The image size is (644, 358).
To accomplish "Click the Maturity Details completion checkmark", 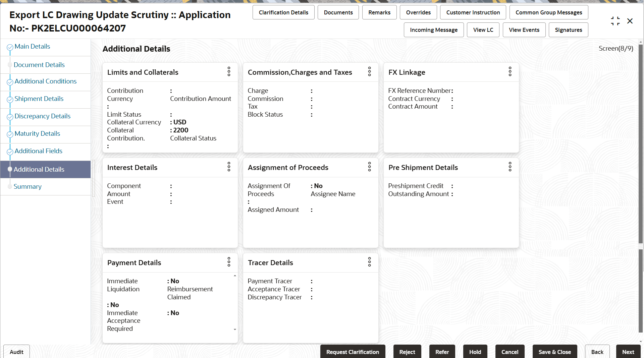I will point(10,133).
